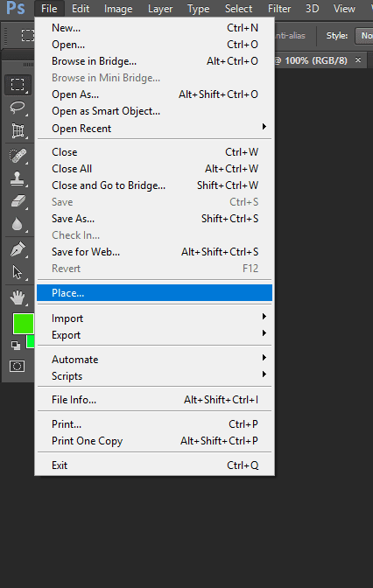The image size is (373, 588).
Task: Close the 100% (RGB/8) document tab
Action: click(x=358, y=60)
